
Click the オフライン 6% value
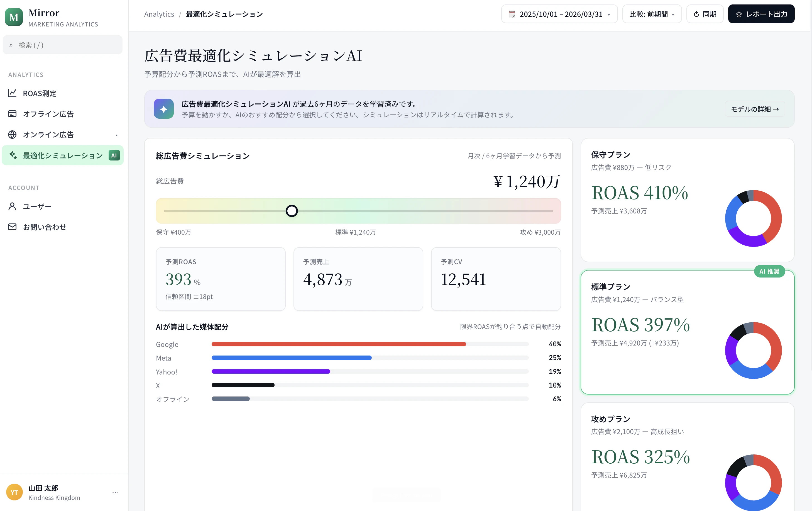[557, 399]
